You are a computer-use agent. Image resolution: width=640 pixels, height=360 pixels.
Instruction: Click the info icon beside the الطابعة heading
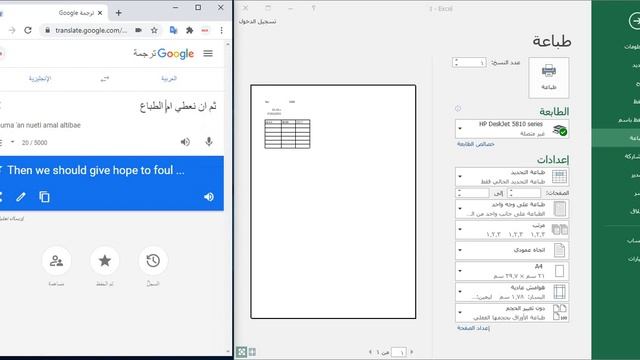pos(458,109)
